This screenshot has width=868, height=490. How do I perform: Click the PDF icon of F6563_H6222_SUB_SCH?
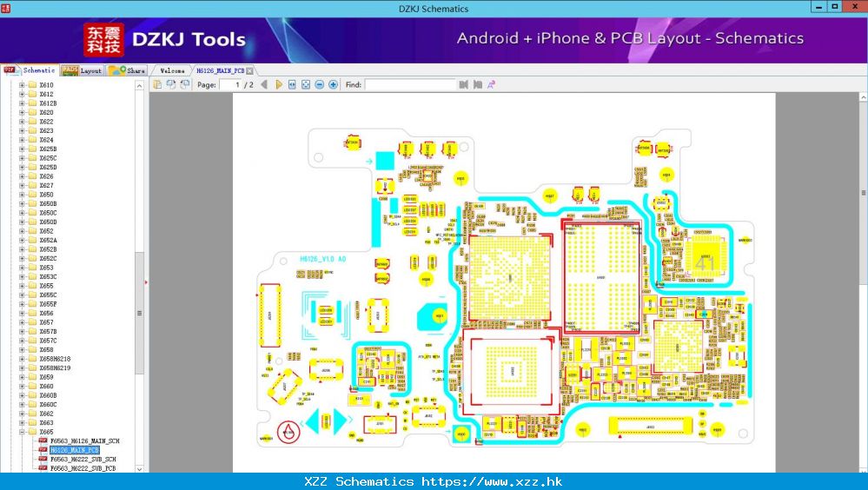43,459
